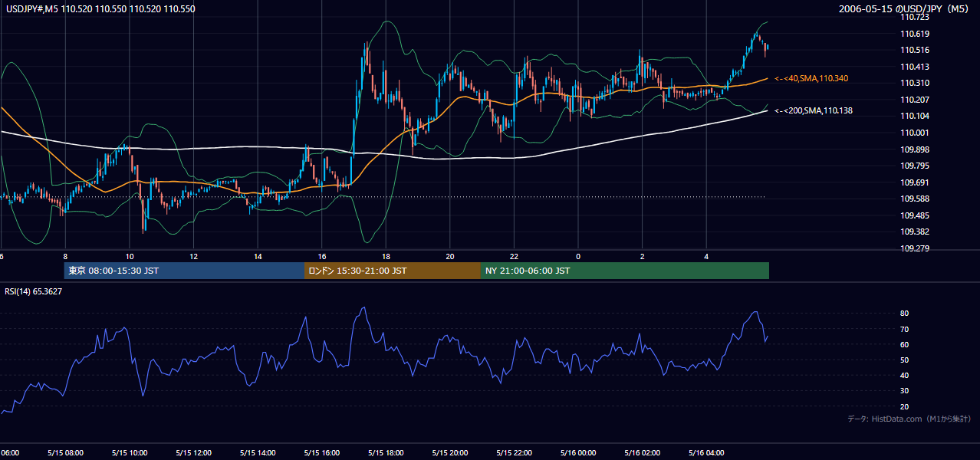Click the 5/15 20:00 time axis label
This screenshot has height=460, width=980.
tap(450, 453)
